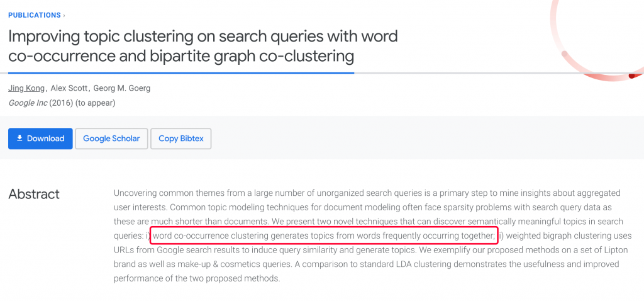This screenshot has height=301, width=644.
Task: Open the PUBLICATIONS breadcrumb link
Action: (x=35, y=15)
